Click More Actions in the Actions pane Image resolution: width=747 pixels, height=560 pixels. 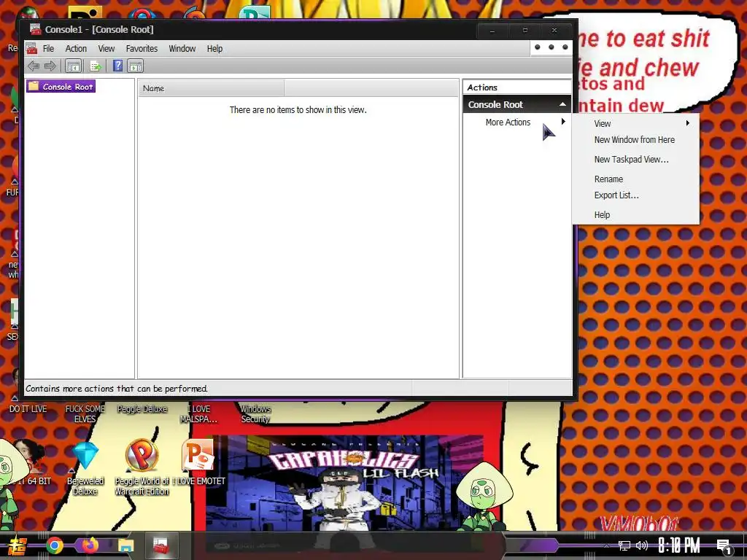tap(517, 122)
